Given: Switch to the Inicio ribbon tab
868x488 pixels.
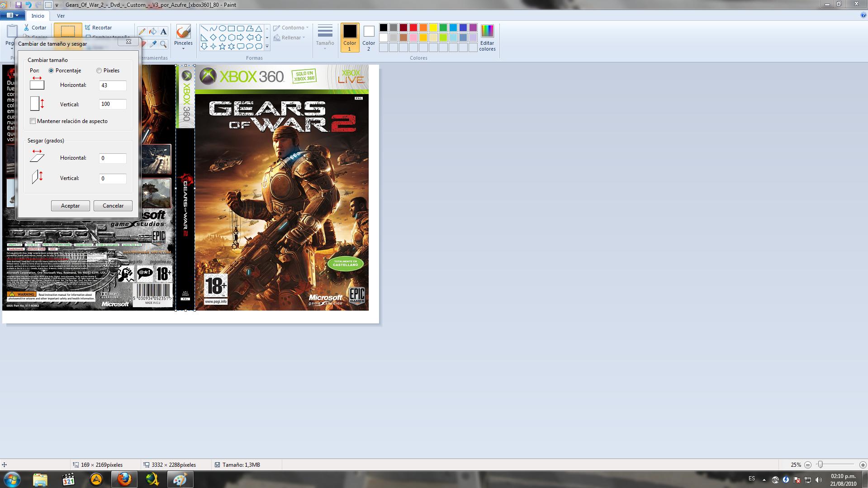Looking at the screenshot, I should pos(38,16).
